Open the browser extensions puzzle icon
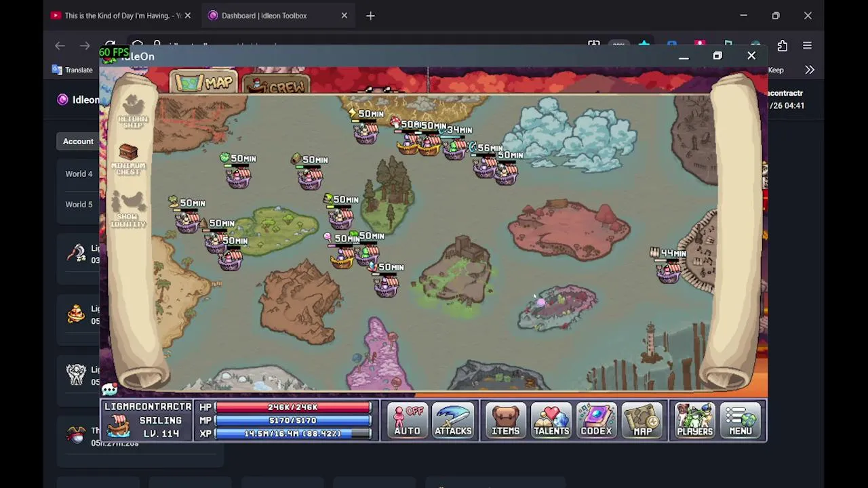The image size is (868, 488). pyautogui.click(x=783, y=45)
